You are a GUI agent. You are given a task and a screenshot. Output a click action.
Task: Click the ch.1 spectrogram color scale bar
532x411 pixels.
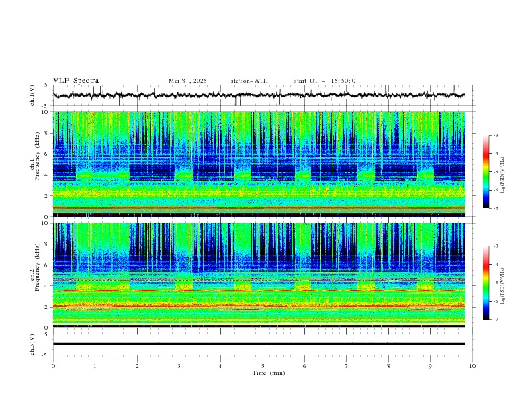pos(486,172)
